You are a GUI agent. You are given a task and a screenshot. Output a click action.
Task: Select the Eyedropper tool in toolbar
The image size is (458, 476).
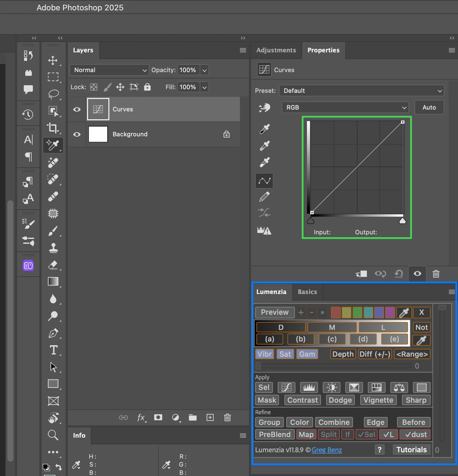(x=53, y=145)
